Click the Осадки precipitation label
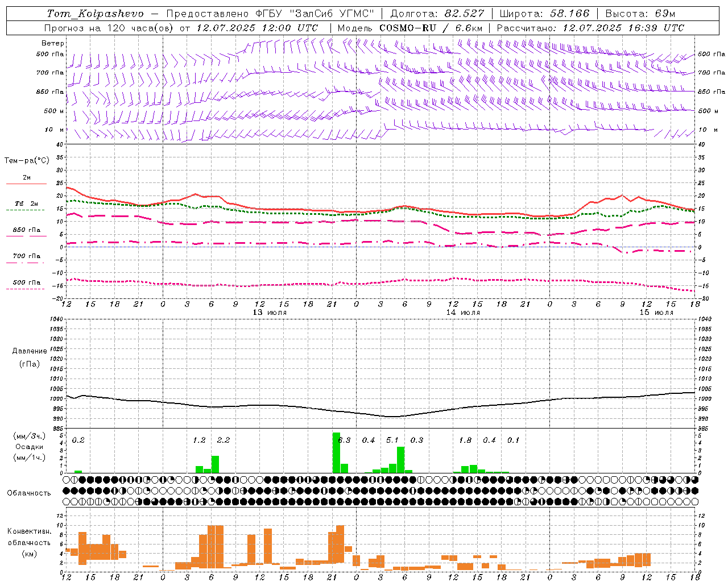 pyautogui.click(x=29, y=447)
